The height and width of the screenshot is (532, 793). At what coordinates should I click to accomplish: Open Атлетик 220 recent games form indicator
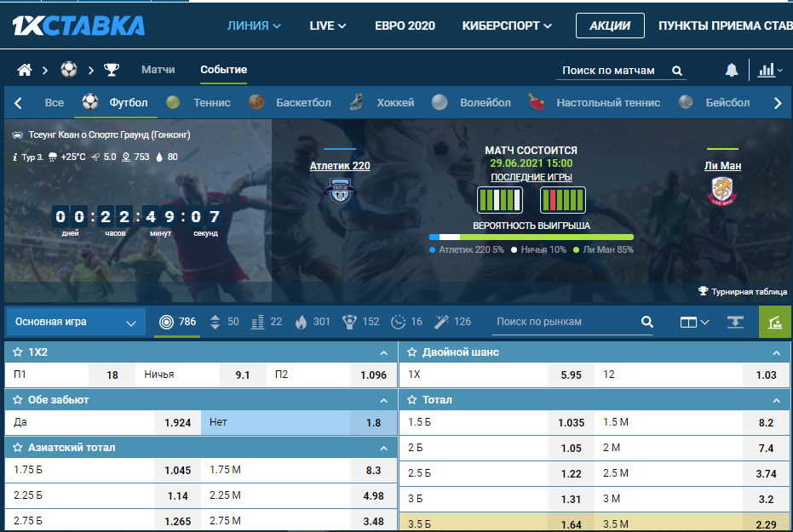500,199
